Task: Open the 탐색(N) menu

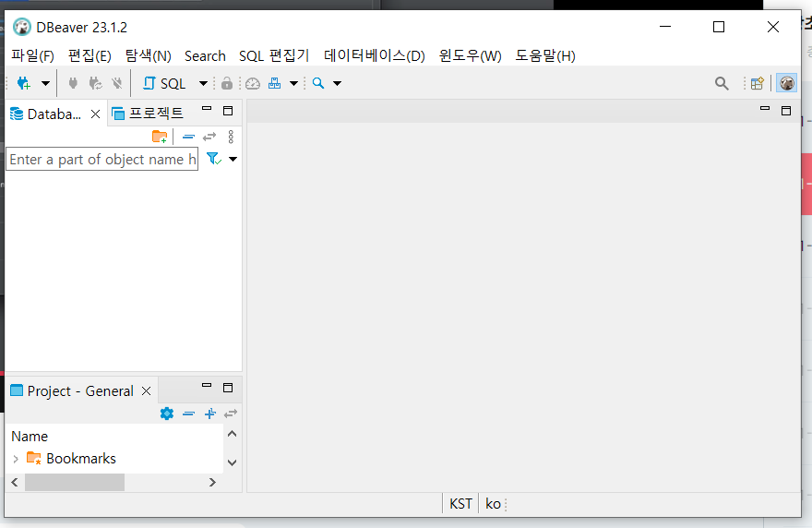Action: click(149, 55)
